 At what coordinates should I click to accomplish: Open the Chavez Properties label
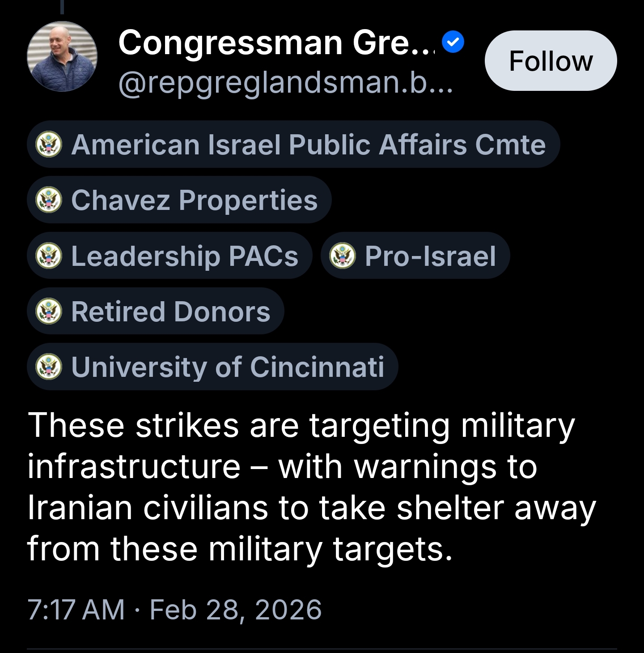tap(194, 200)
